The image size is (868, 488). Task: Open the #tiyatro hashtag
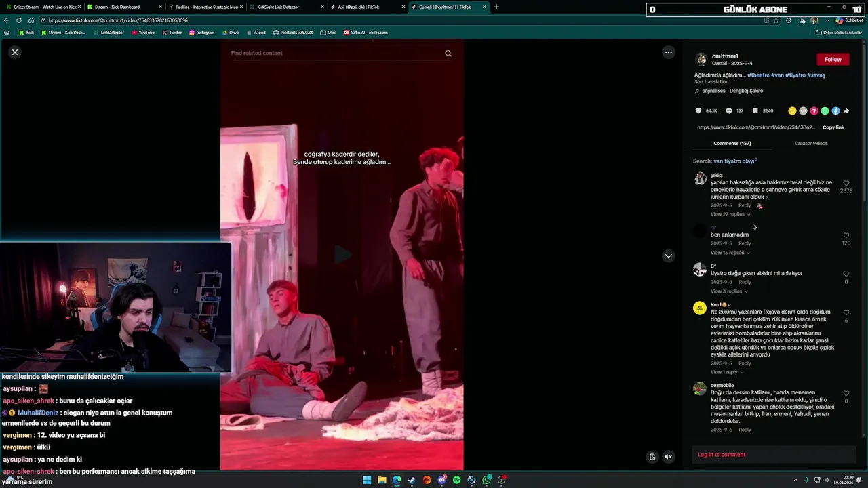point(795,75)
